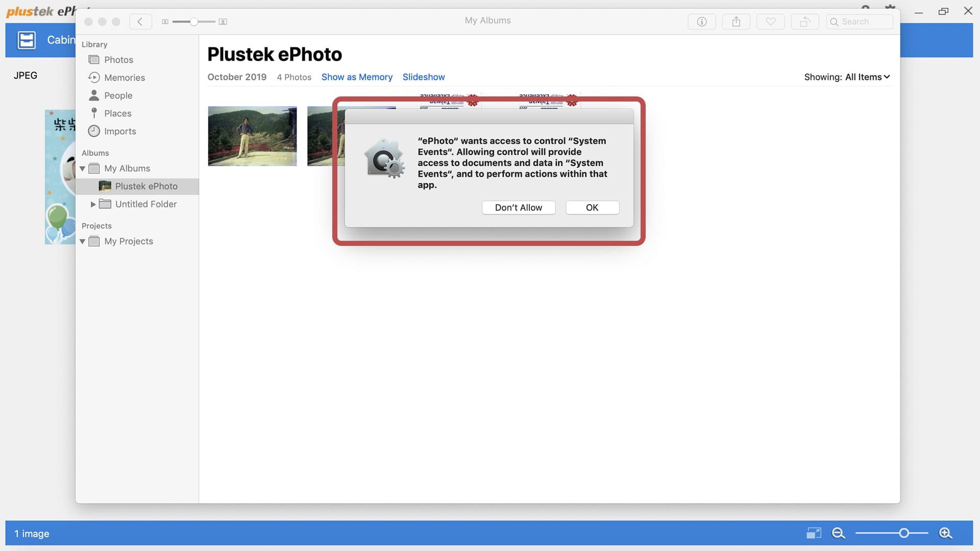Click the Search field in Photos toolbar
Image resolution: width=980 pixels, height=551 pixels.
[x=860, y=21]
